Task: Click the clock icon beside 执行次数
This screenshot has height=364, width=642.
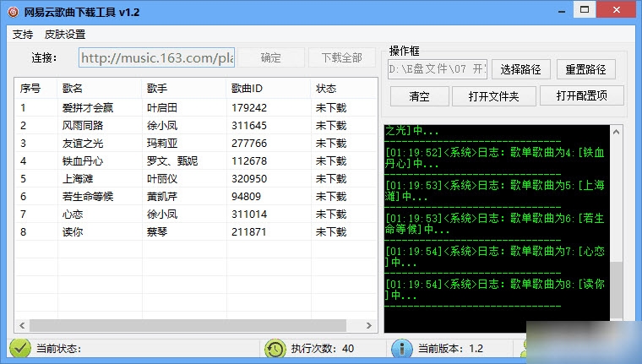Action: tap(275, 349)
